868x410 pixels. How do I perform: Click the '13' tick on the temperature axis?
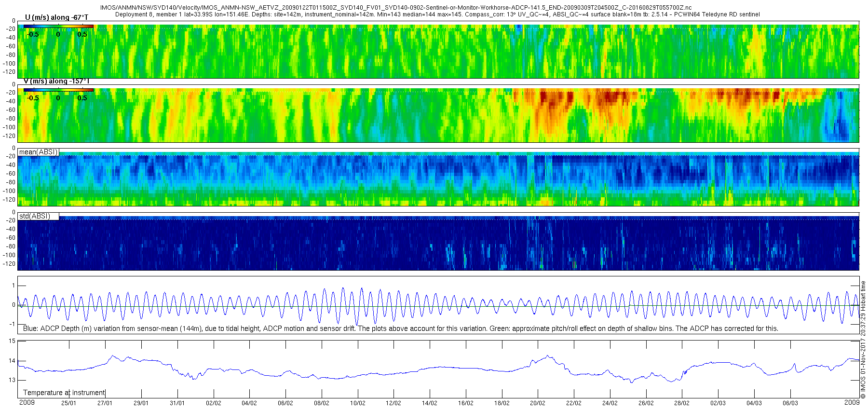[12, 380]
